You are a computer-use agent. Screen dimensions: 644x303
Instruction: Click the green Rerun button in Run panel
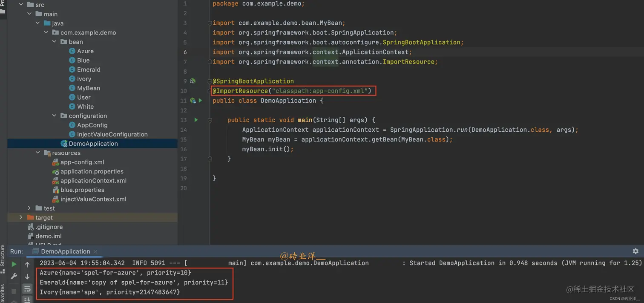tap(14, 265)
